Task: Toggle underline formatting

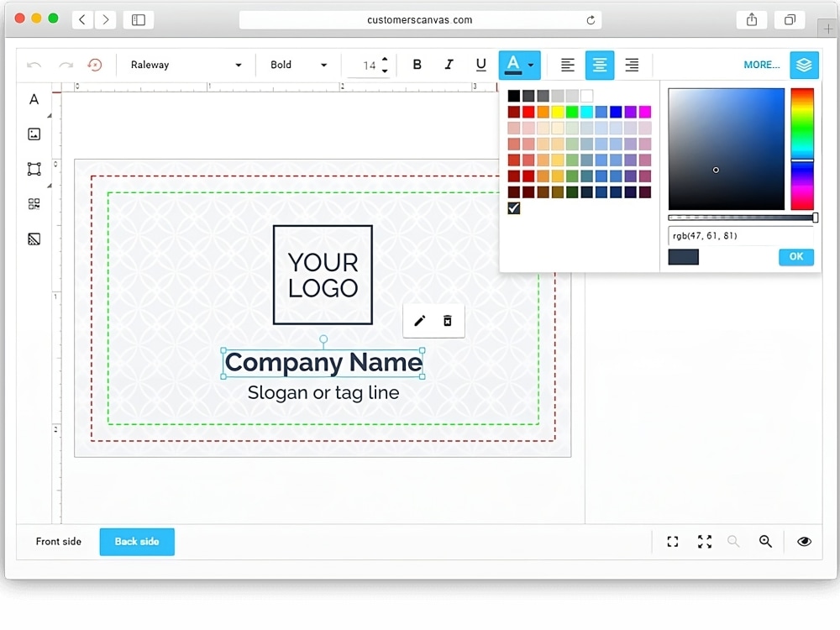Action: coord(481,65)
